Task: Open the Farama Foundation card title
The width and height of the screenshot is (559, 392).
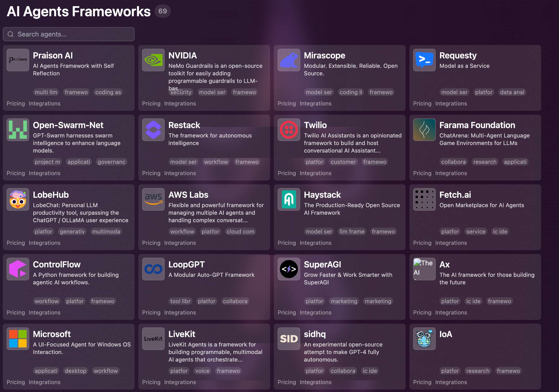Action: tap(477, 125)
